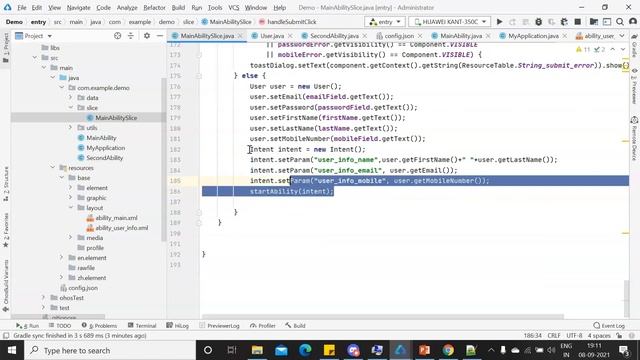Open the SDK manager toolbar icon
The height and width of the screenshot is (360, 640).
click(607, 22)
